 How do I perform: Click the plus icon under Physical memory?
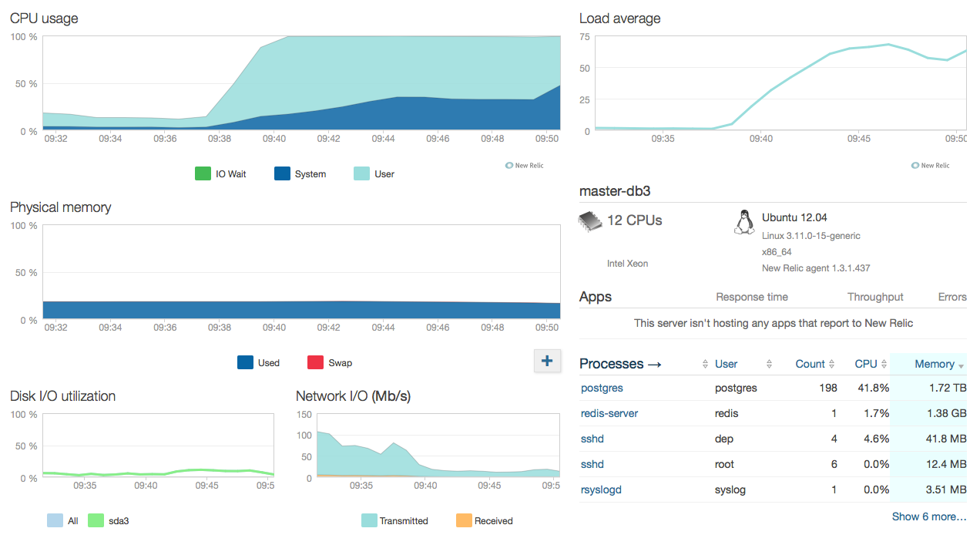coord(546,361)
